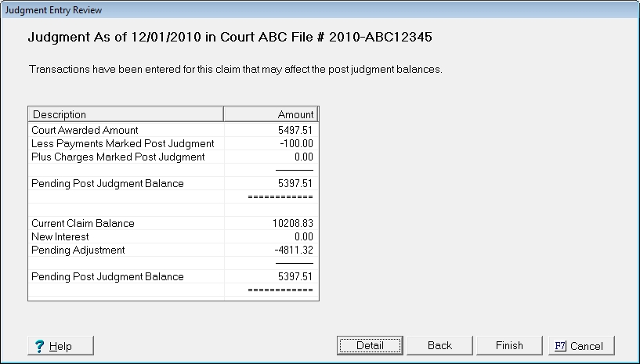Click the 5497.51 amount cell
This screenshot has height=364, width=640.
pos(295,130)
